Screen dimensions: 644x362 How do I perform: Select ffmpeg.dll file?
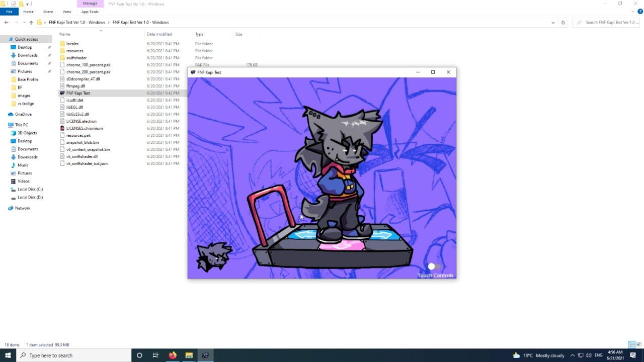click(x=75, y=86)
